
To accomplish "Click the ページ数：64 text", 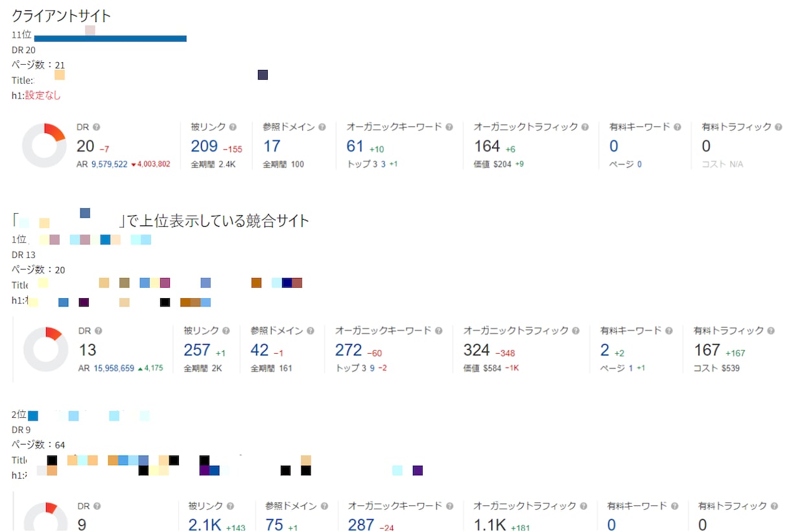I will pyautogui.click(x=38, y=445).
